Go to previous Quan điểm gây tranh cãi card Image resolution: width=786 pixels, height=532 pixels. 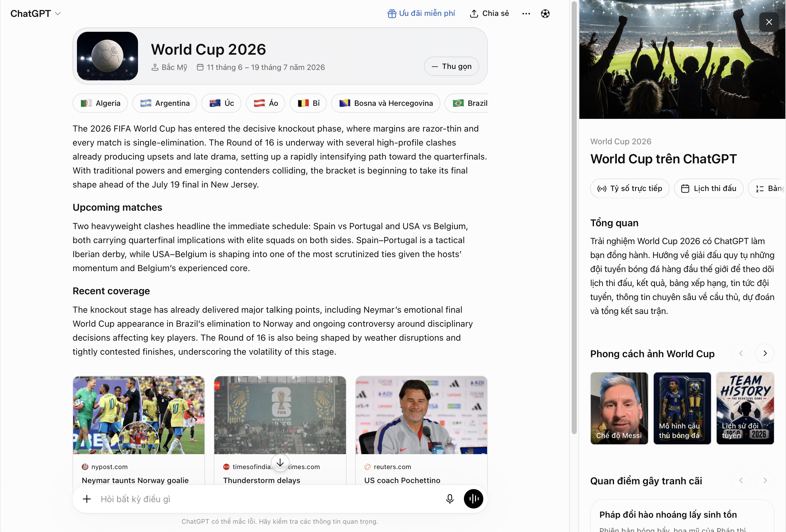741,480
